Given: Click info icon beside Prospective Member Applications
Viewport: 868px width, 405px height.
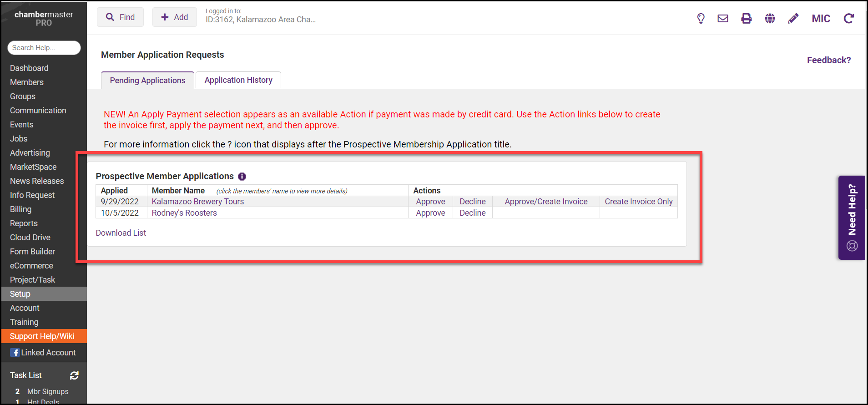Looking at the screenshot, I should [242, 177].
